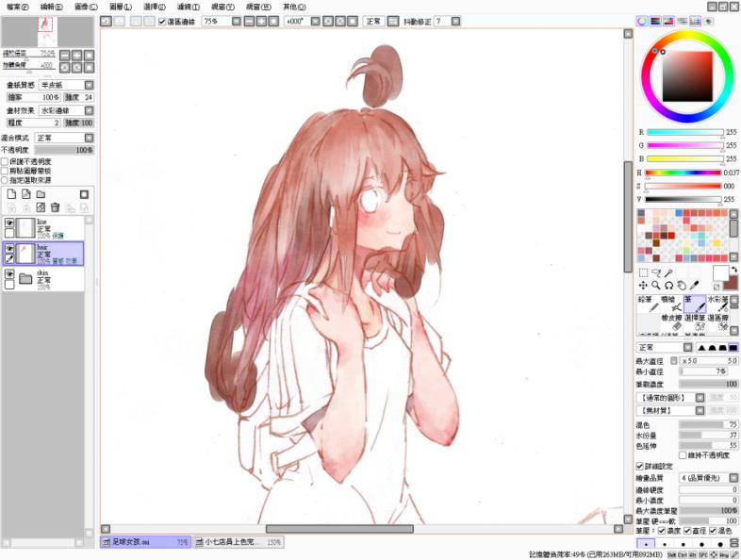Toggle the HSV slider panel
Image resolution: width=741 pixels, height=560 pixels.
pyautogui.click(x=668, y=22)
